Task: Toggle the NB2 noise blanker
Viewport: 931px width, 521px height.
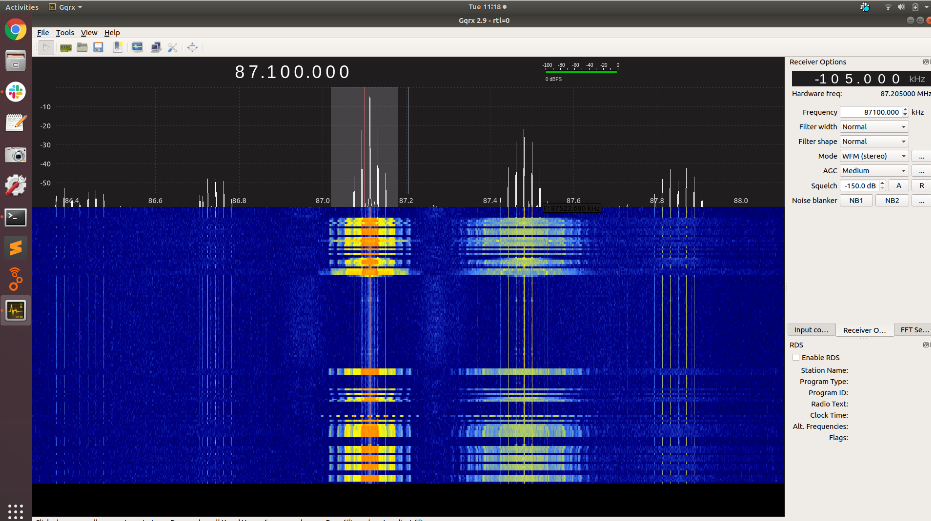Action: click(891, 200)
